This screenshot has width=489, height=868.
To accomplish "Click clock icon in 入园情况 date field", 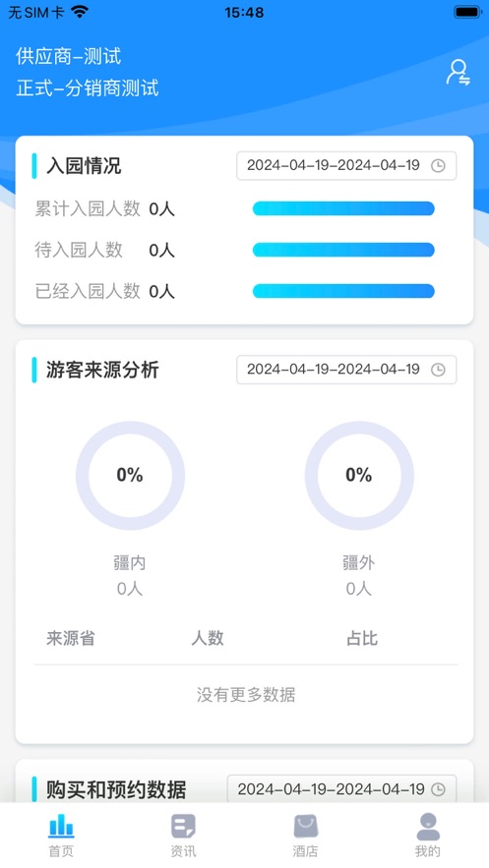I will [x=438, y=165].
